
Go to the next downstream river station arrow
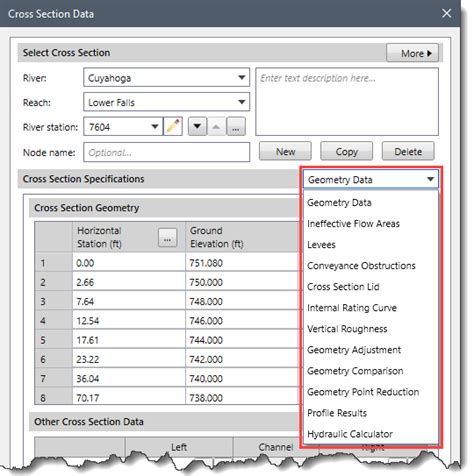click(x=197, y=127)
